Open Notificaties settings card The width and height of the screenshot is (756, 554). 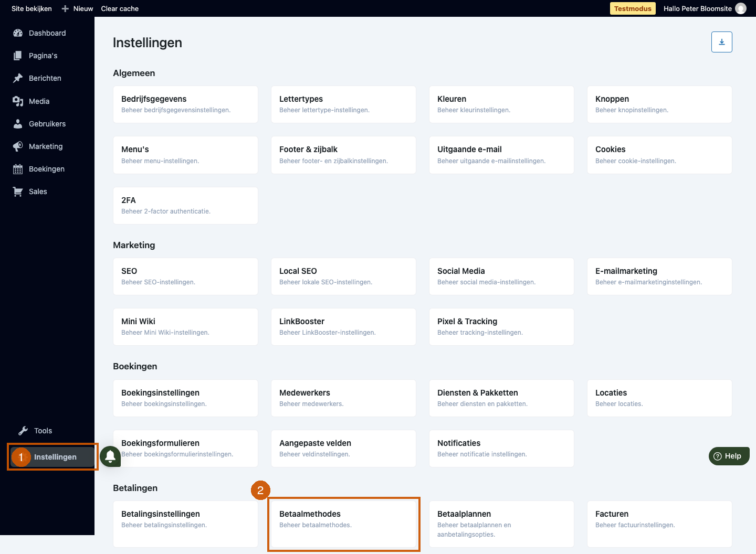click(501, 449)
